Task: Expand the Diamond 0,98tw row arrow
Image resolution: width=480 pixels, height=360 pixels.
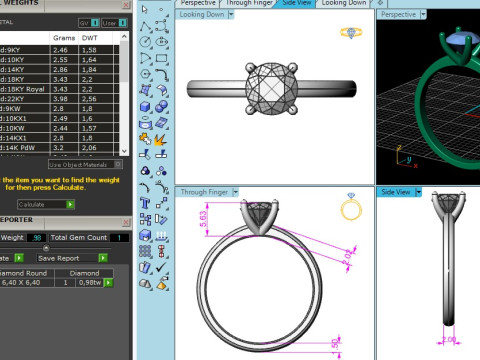Action: 109,283
